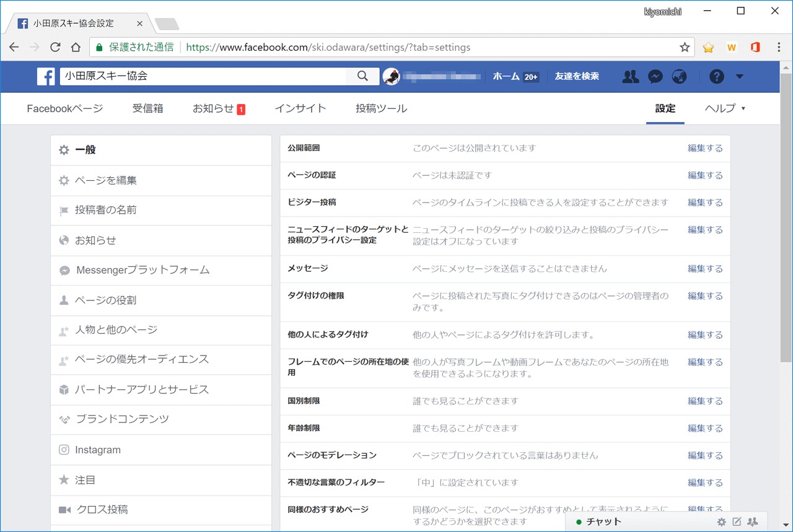Screen dimensions: 793x532
Task: Open the notifications globe icon
Action: tap(680, 76)
